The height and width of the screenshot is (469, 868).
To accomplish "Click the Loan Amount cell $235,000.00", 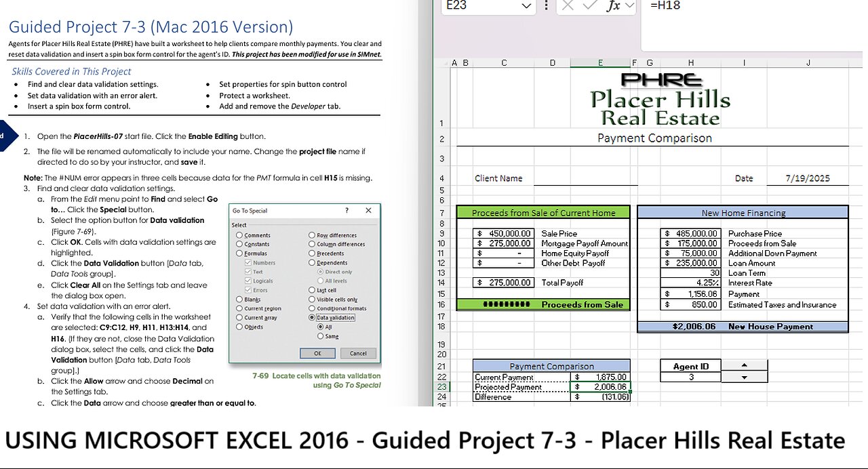I will 690,263.
